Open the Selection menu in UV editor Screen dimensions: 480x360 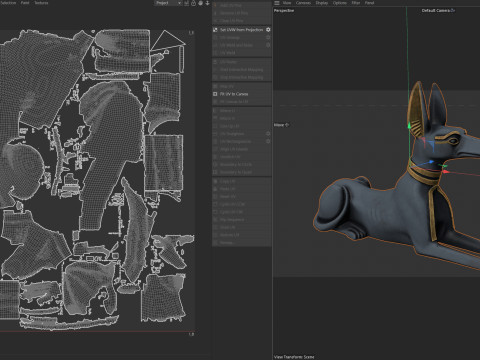9,3
